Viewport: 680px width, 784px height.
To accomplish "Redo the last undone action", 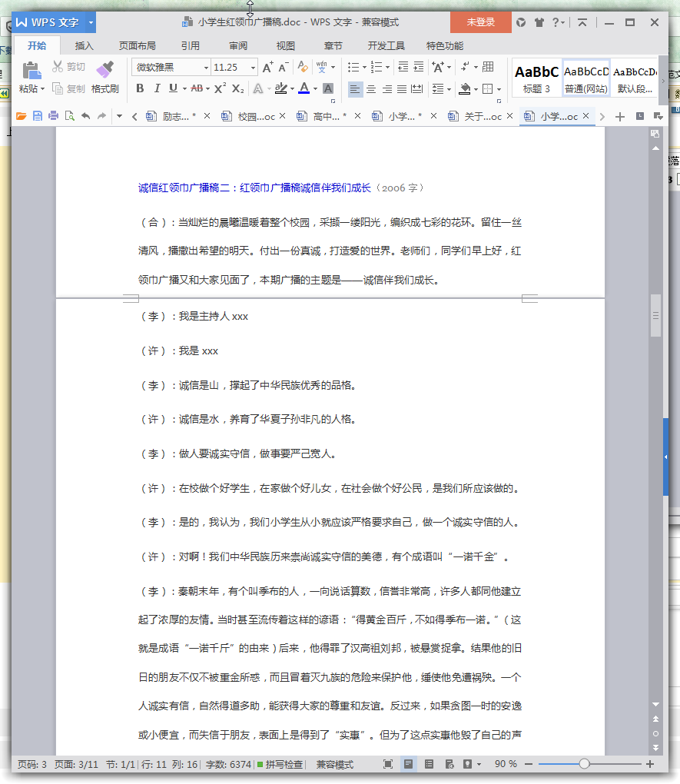I will pos(102,117).
